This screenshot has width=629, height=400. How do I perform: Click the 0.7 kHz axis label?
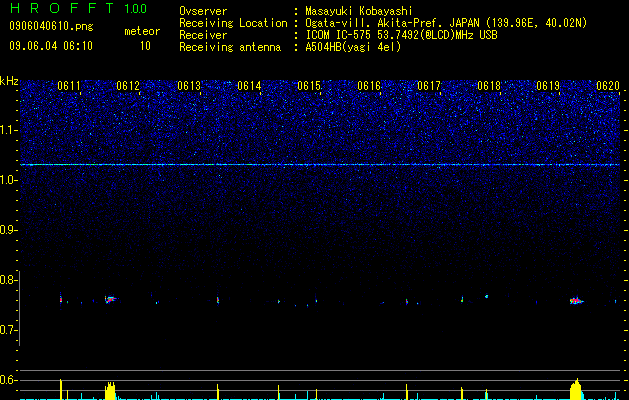tap(8, 330)
